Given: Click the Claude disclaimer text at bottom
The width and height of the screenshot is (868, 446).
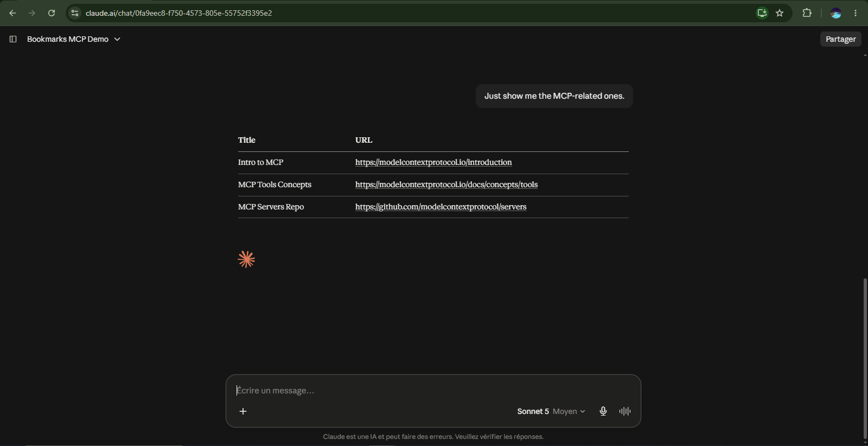Looking at the screenshot, I should point(433,437).
